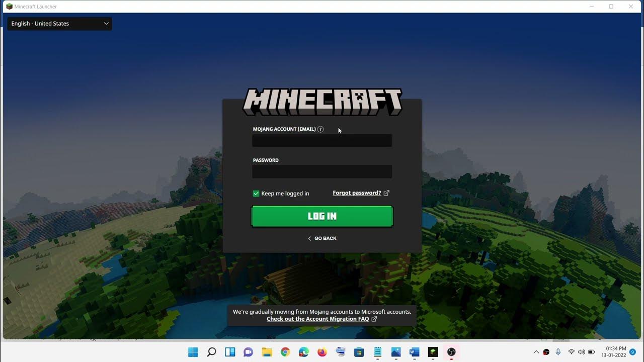The image size is (644, 362).
Task: Uncheck Keep me logged in checkbox
Action: pyautogui.click(x=256, y=193)
